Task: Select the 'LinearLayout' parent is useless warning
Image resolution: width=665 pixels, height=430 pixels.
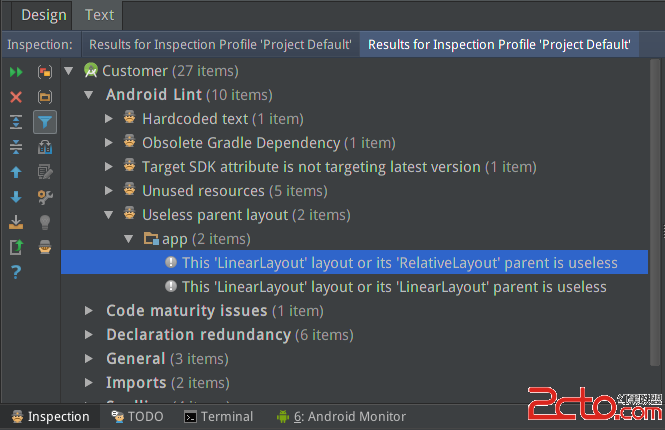Action: pos(394,287)
